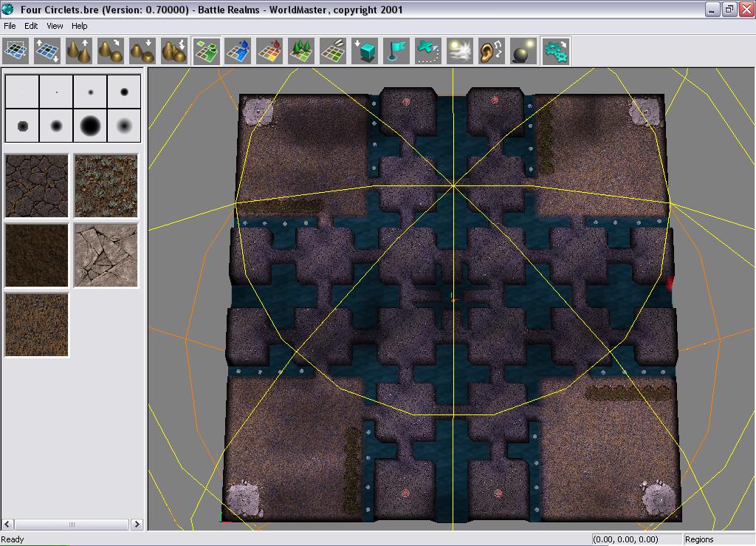Select the glowing sphere lighting tool
This screenshot has width=756, height=546.
[523, 51]
